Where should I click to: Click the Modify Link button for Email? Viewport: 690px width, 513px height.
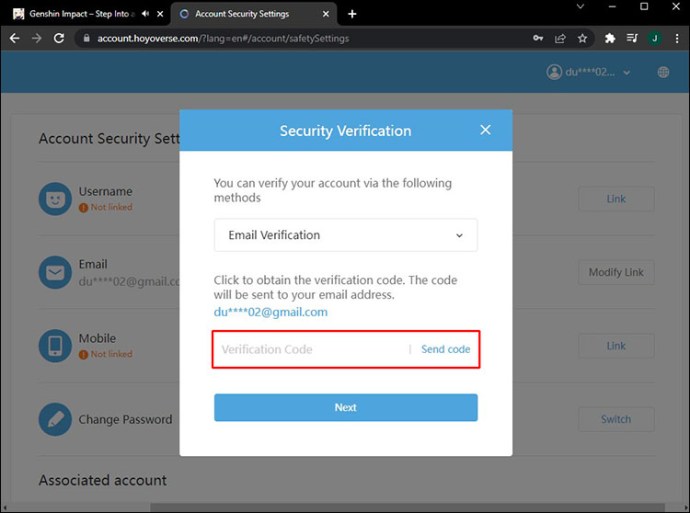point(615,272)
